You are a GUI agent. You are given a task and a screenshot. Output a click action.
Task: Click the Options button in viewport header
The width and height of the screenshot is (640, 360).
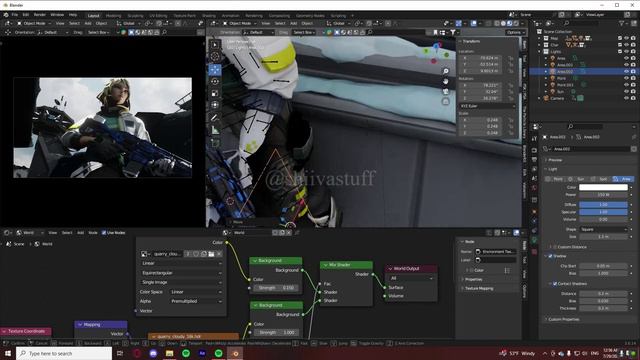(x=515, y=32)
